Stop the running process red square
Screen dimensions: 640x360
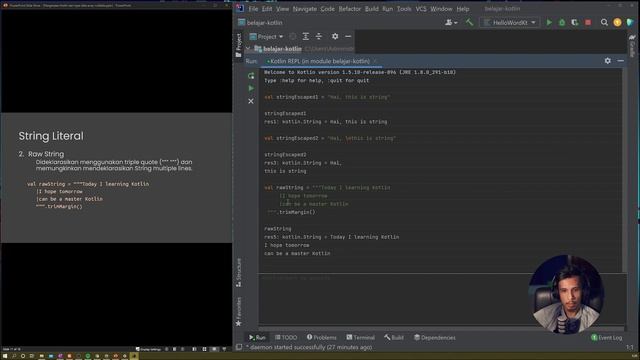coord(588,22)
